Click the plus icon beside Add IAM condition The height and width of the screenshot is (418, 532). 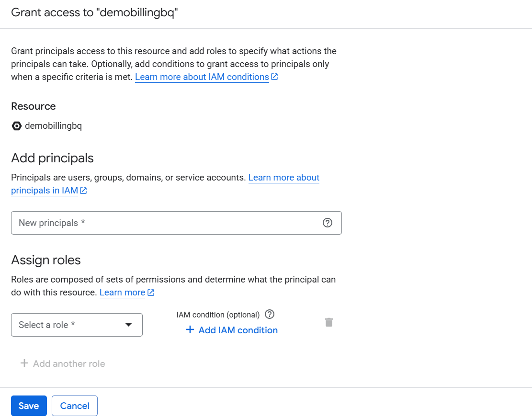(x=190, y=330)
